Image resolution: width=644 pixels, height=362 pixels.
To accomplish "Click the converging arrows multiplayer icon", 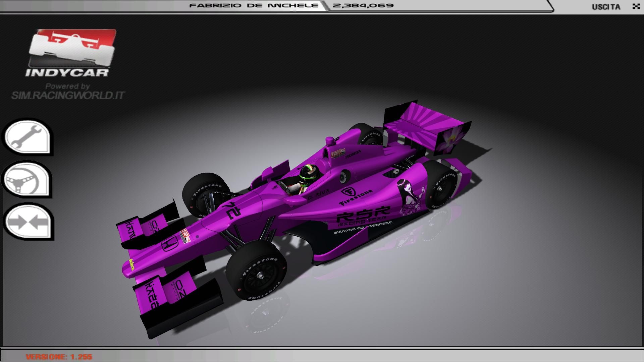I will [x=28, y=222].
